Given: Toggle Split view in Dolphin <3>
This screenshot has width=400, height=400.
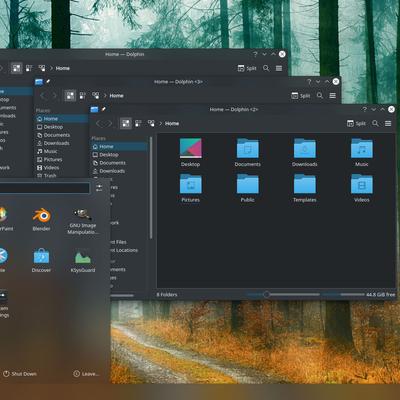Looking at the screenshot, I should coord(300,96).
